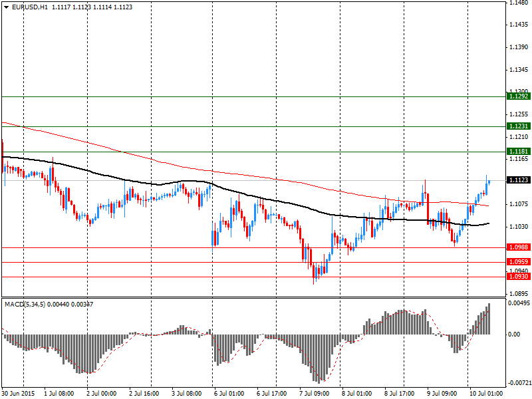This screenshot has height=399, width=532.
Task: Click the 1.0895 price scale value
Action: tap(519, 293)
